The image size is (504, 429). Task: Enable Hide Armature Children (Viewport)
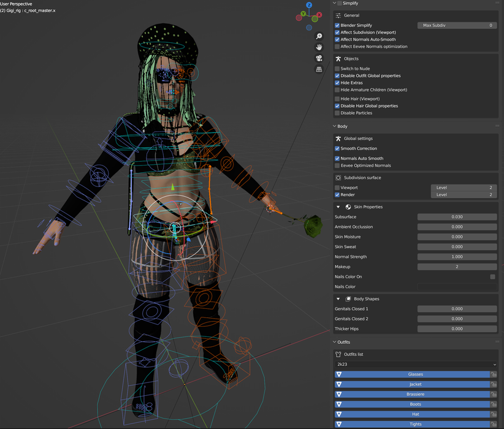coord(337,90)
